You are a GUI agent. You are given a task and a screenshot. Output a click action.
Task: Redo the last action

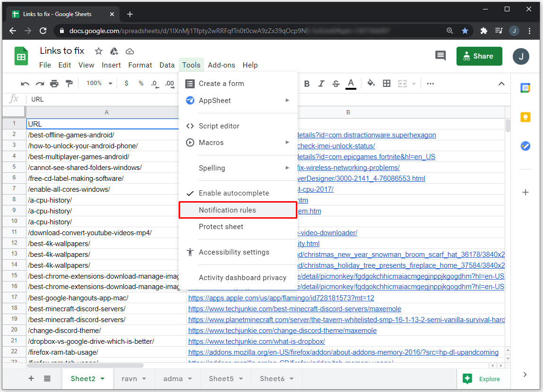[x=40, y=84]
